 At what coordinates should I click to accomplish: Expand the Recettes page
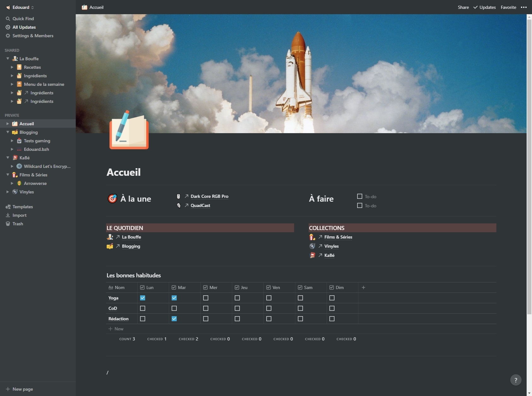[12, 67]
